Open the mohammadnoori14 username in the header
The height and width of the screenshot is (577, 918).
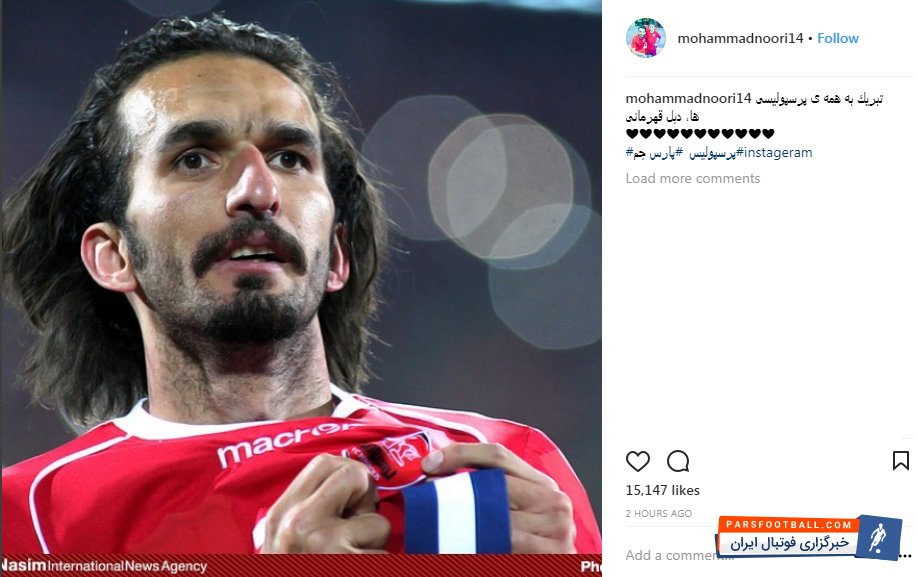(x=740, y=38)
